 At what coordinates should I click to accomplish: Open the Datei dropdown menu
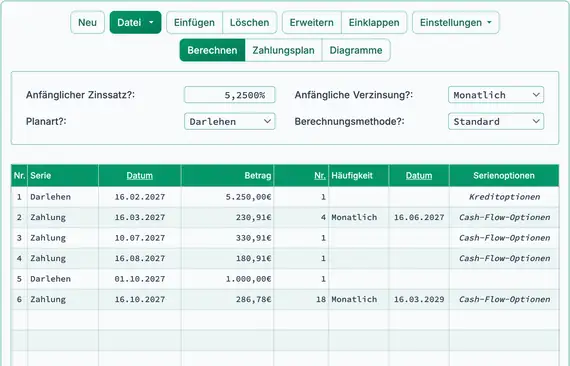[135, 23]
